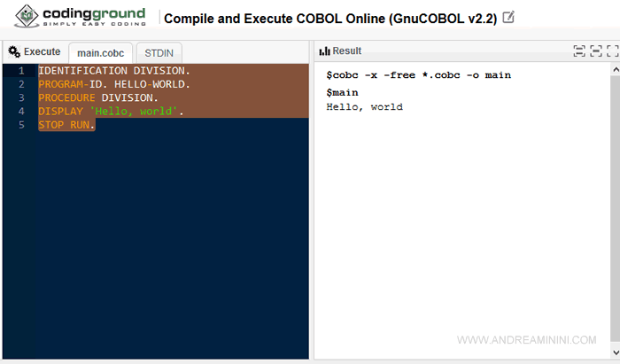
Task: Click the 'Hello, world' output text in Result
Action: (x=364, y=107)
